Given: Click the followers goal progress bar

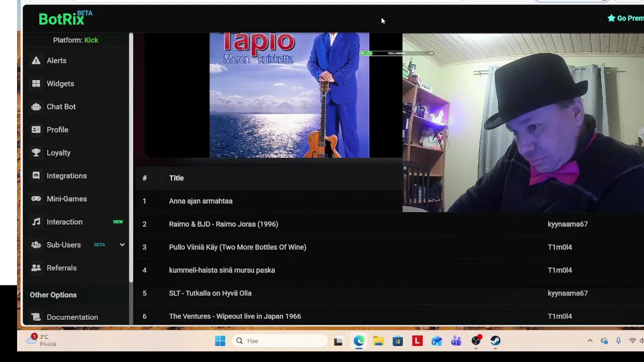Looking at the screenshot, I should tap(397, 53).
